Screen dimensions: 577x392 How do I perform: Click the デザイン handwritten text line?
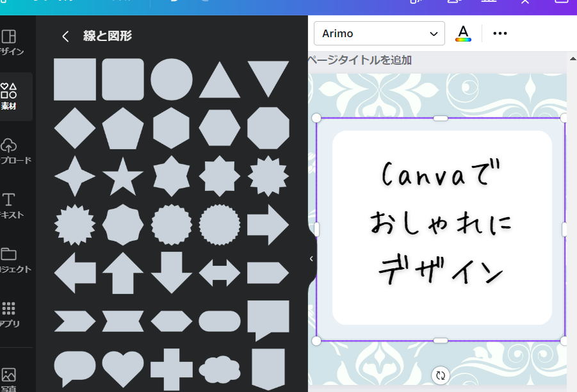(441, 270)
